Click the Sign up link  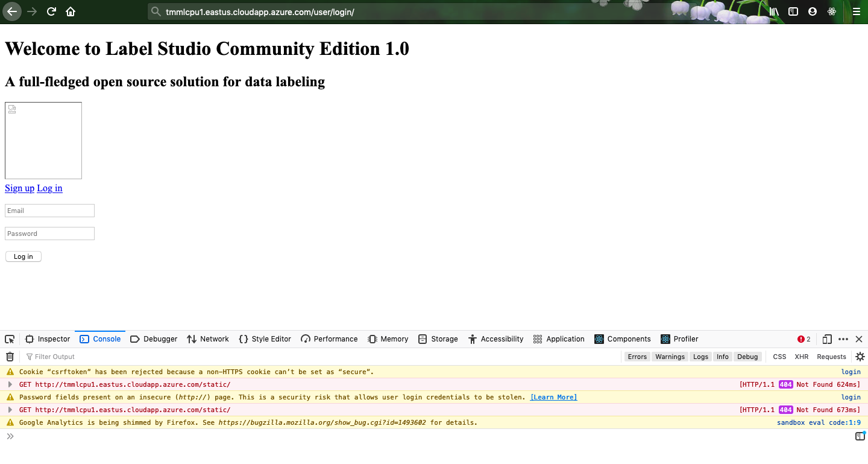(19, 188)
